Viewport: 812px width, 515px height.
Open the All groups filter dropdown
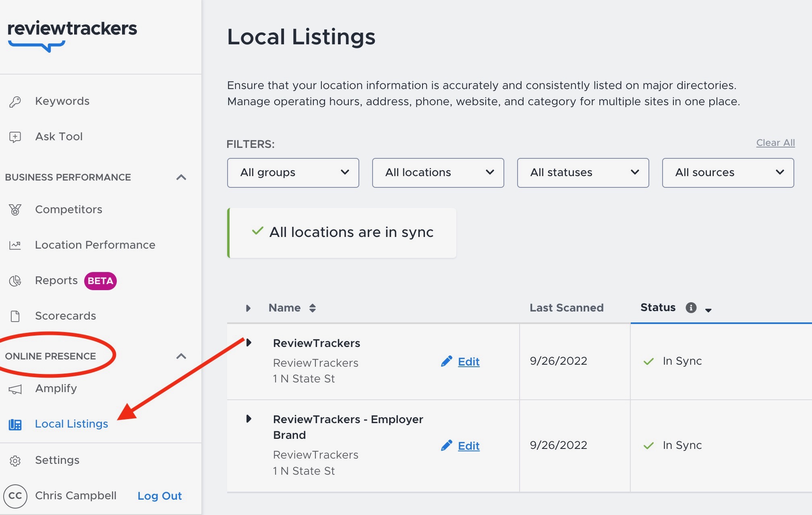click(x=293, y=173)
